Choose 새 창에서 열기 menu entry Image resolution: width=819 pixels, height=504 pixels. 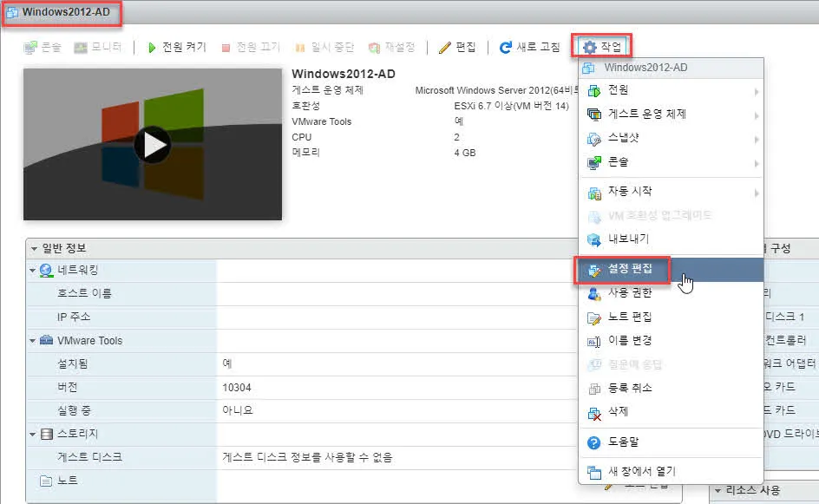click(672, 472)
